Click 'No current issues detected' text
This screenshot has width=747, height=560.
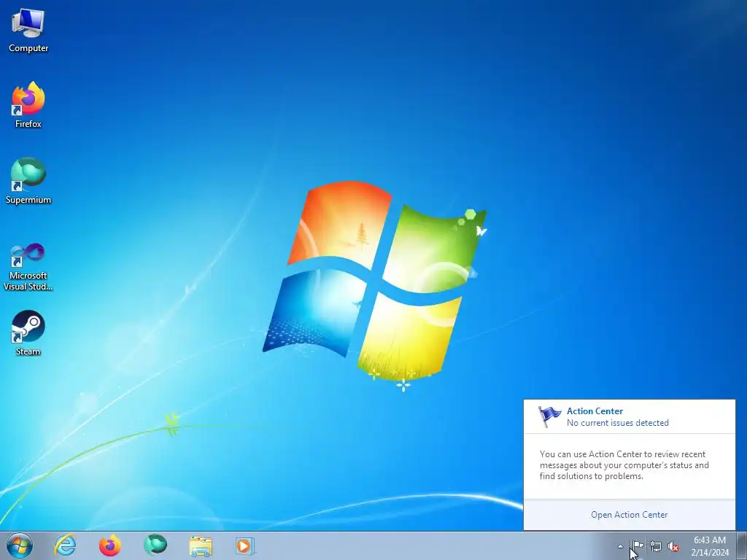617,423
